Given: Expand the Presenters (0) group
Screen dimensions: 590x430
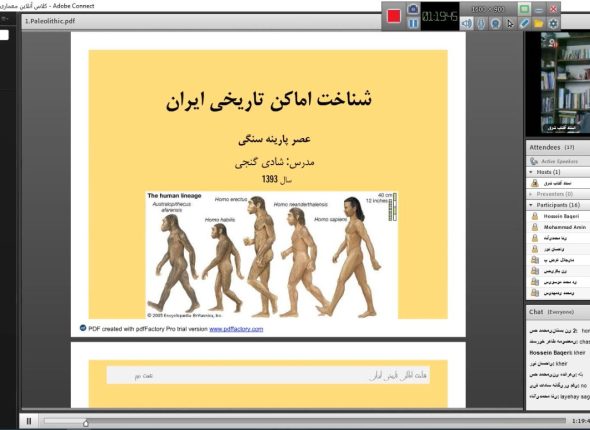Looking at the screenshot, I should click(x=531, y=194).
